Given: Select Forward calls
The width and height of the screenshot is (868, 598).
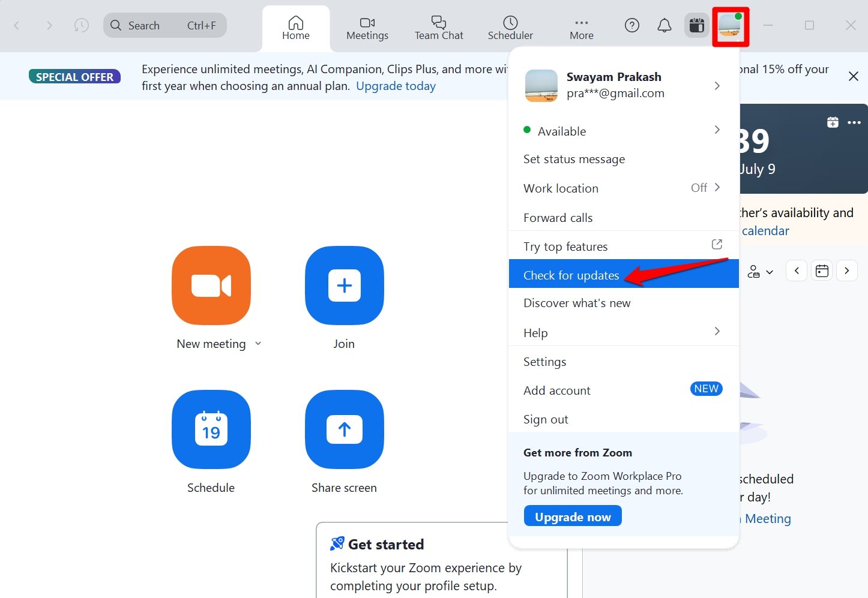Looking at the screenshot, I should coord(624,217).
